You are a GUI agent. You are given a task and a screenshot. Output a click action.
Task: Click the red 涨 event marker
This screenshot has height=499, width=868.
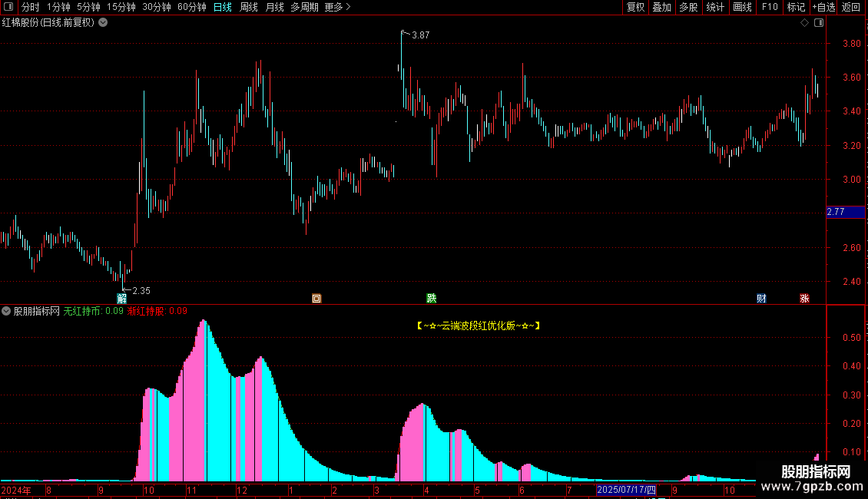pyautogui.click(x=805, y=299)
